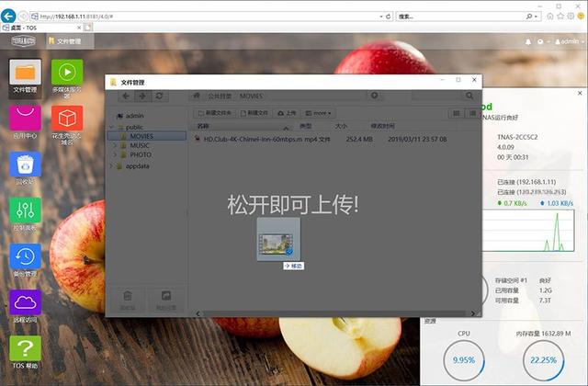
Task: Open the blue backup management clock icon
Action: click(x=25, y=260)
